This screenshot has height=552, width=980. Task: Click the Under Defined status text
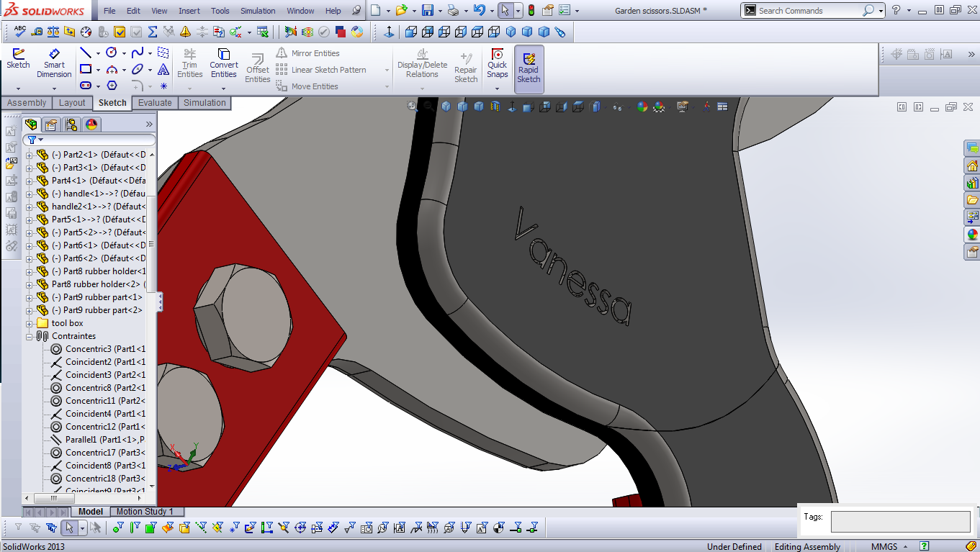(x=734, y=546)
